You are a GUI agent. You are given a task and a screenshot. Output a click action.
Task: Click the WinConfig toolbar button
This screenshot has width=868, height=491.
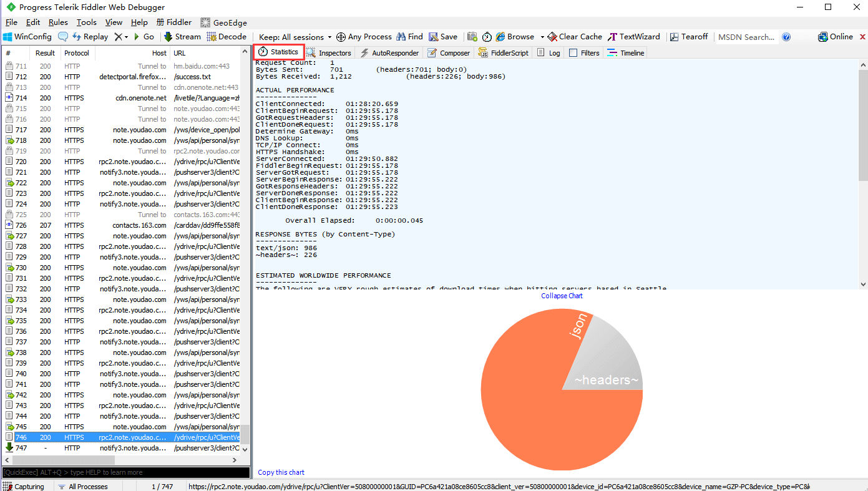[x=27, y=37]
